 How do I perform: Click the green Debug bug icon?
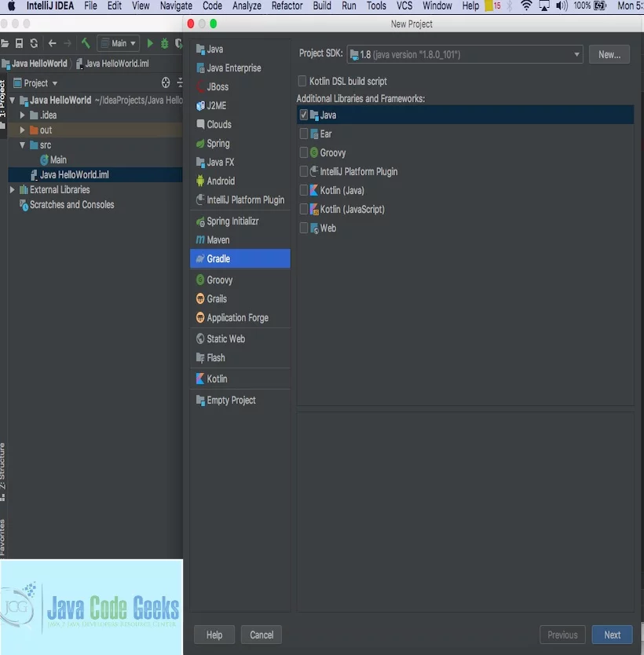165,43
